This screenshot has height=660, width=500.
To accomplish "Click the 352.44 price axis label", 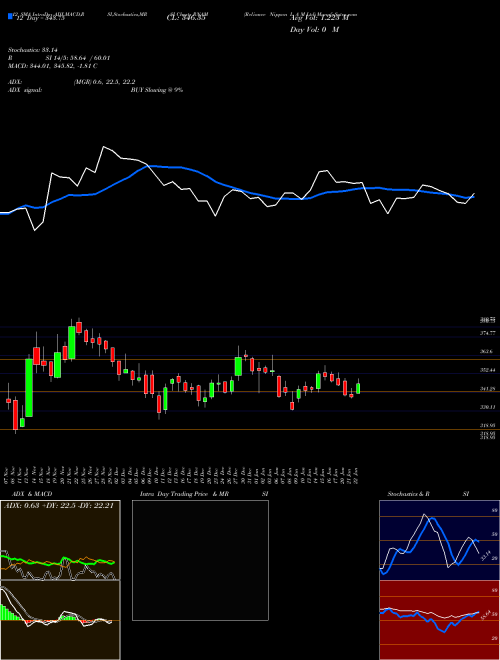I will pos(488,370).
